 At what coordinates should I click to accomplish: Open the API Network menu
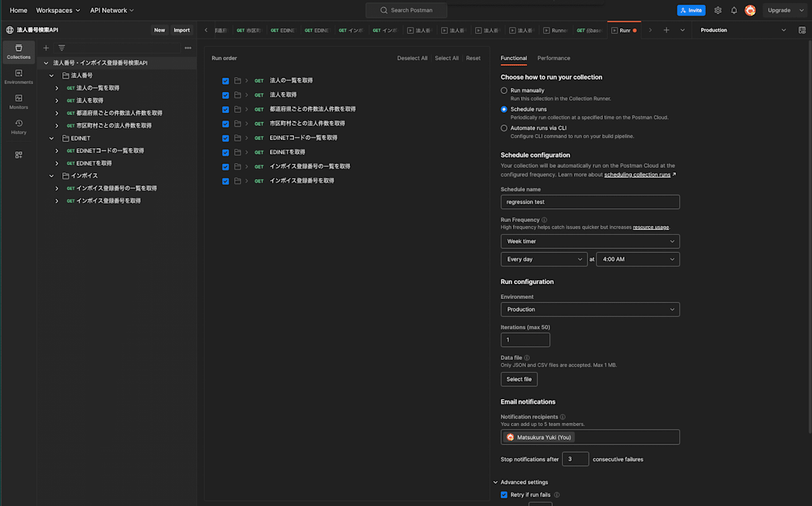tap(112, 10)
